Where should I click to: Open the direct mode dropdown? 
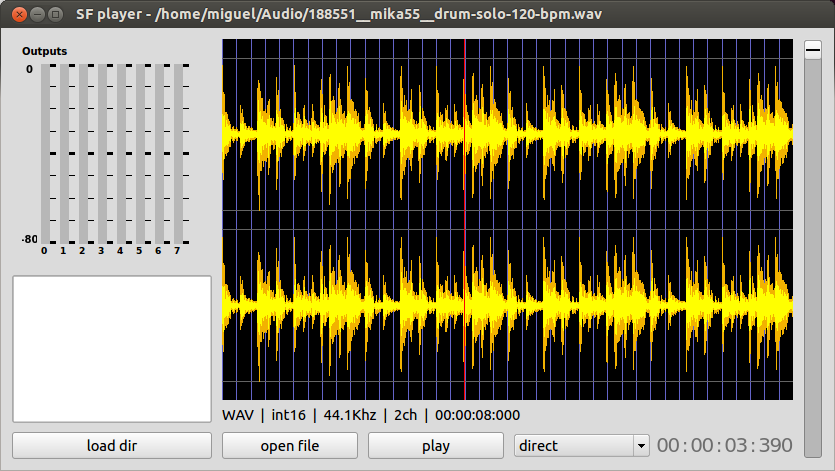(x=582, y=445)
